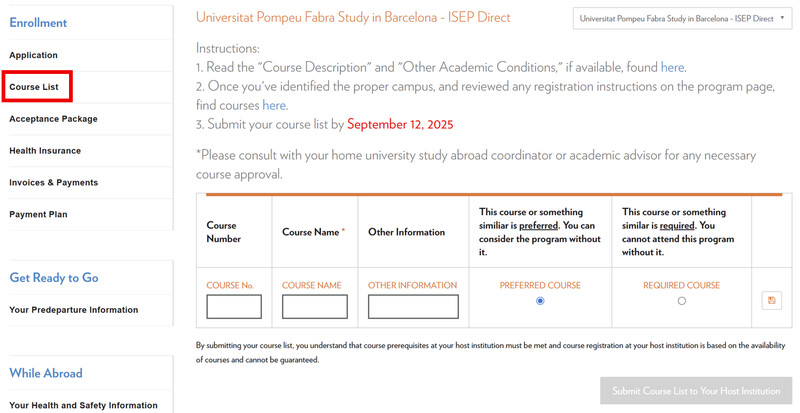Select the Required Course radio button
800x413 pixels.
[x=682, y=301]
